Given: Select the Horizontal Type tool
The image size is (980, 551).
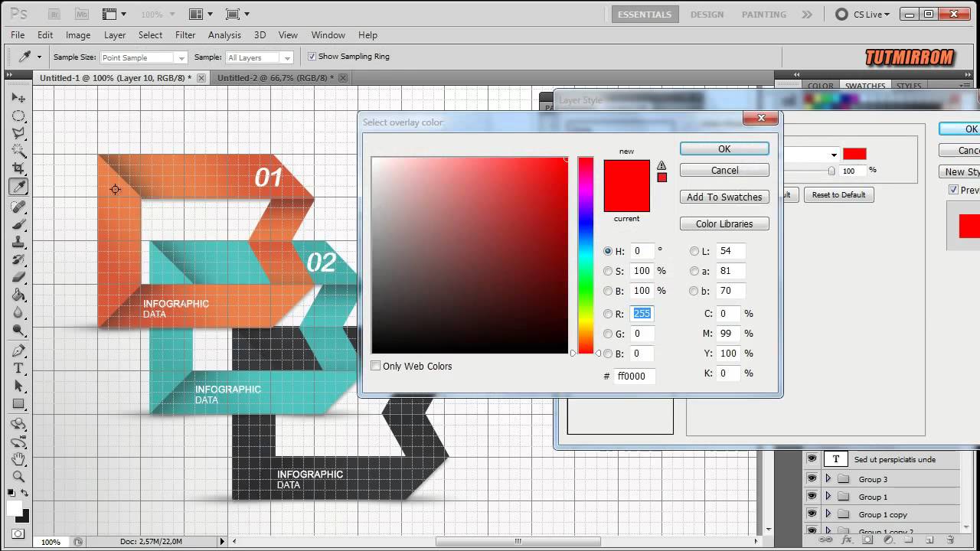Looking at the screenshot, I should click(x=18, y=368).
